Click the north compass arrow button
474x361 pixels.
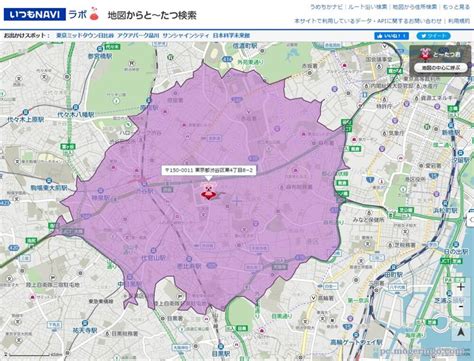(461, 332)
